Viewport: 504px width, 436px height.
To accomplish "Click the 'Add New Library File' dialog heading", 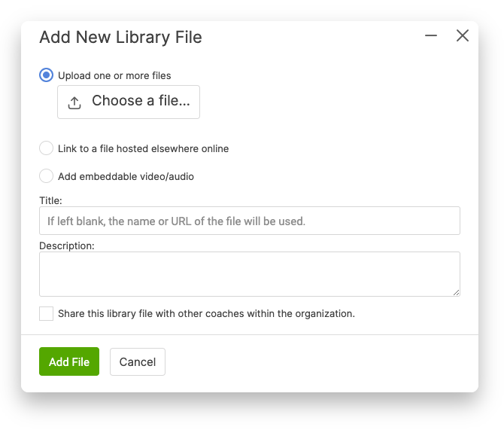I will 120,37.
